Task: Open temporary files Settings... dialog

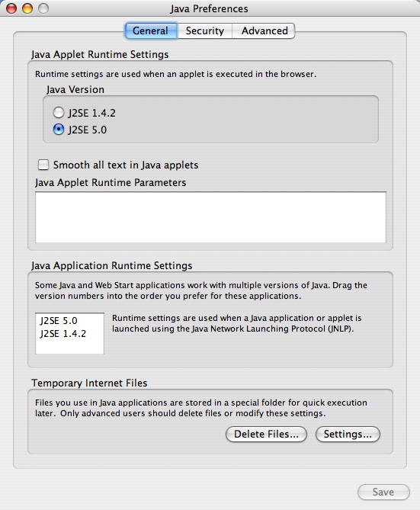Action: click(348, 435)
